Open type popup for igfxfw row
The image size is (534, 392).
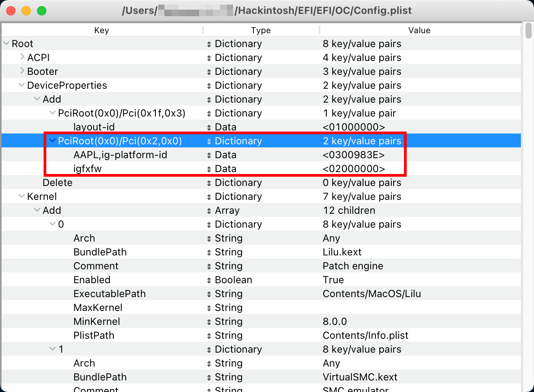pos(209,169)
